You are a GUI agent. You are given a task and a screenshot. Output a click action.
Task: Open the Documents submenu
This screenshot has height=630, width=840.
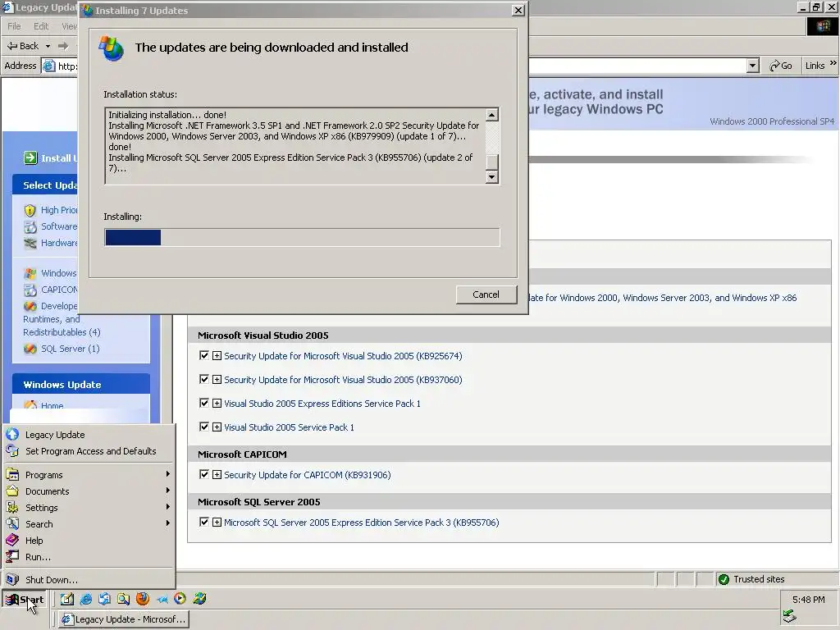[89, 491]
